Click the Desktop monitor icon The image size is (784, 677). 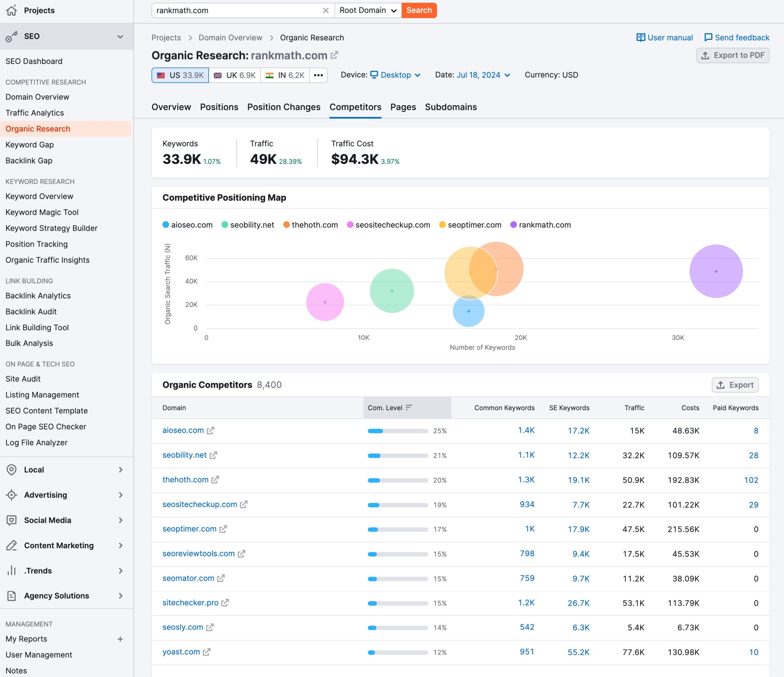coord(374,74)
